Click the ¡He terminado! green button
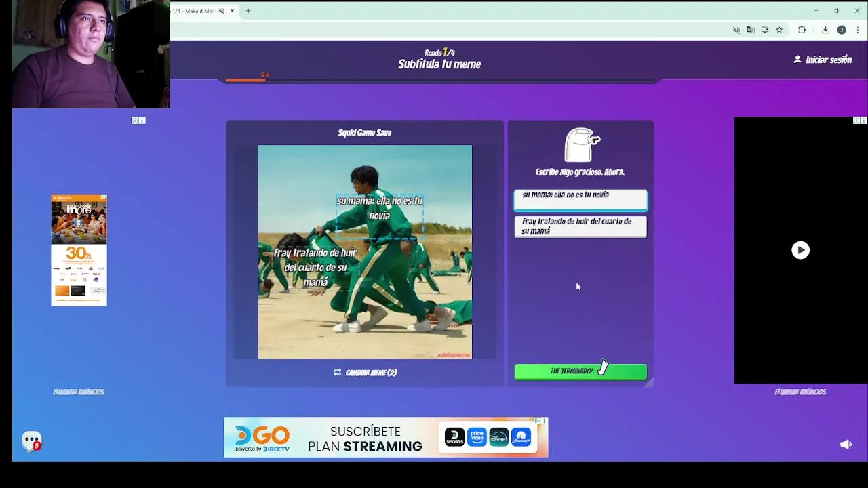The image size is (868, 488). point(580,371)
